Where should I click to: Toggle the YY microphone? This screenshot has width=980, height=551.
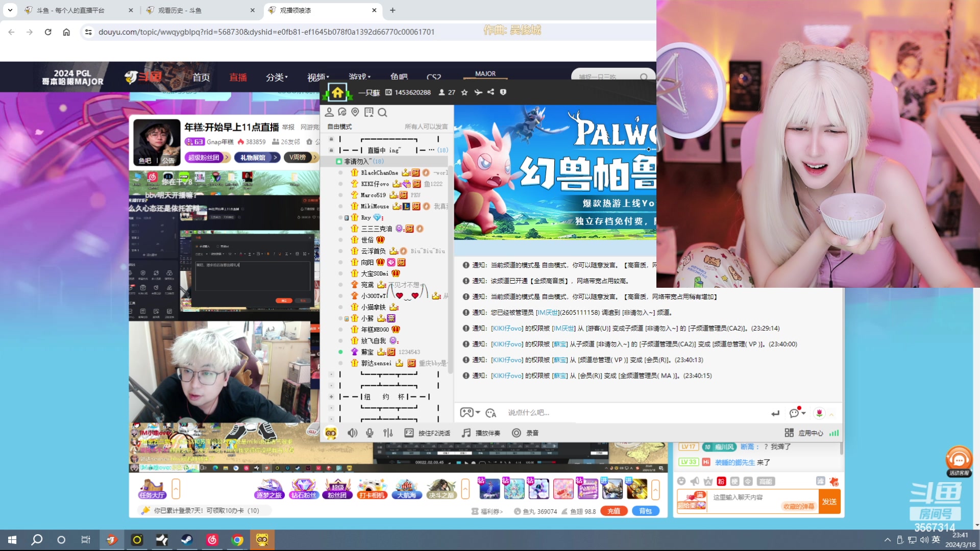point(370,433)
